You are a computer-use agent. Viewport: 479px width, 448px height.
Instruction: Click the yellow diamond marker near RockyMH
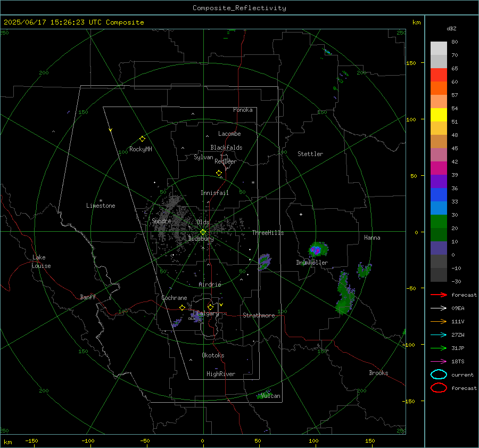tap(142, 139)
